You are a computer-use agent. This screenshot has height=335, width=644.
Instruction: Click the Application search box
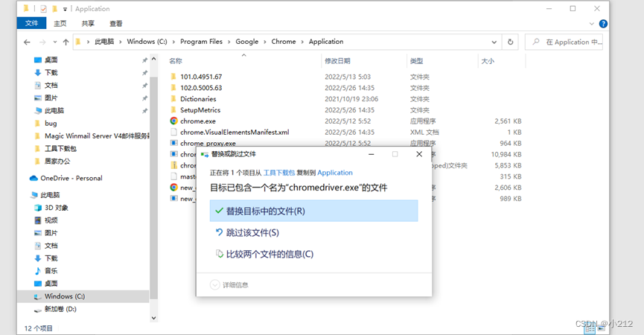tap(564, 42)
